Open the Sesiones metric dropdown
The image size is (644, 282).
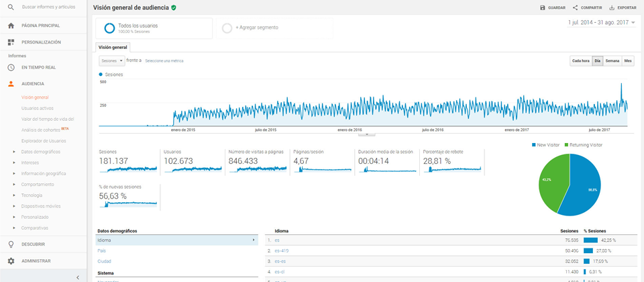click(112, 61)
